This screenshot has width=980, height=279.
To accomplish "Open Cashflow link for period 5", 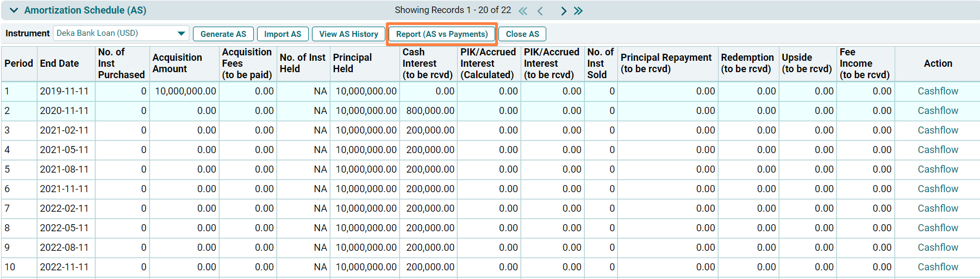I will (x=938, y=169).
